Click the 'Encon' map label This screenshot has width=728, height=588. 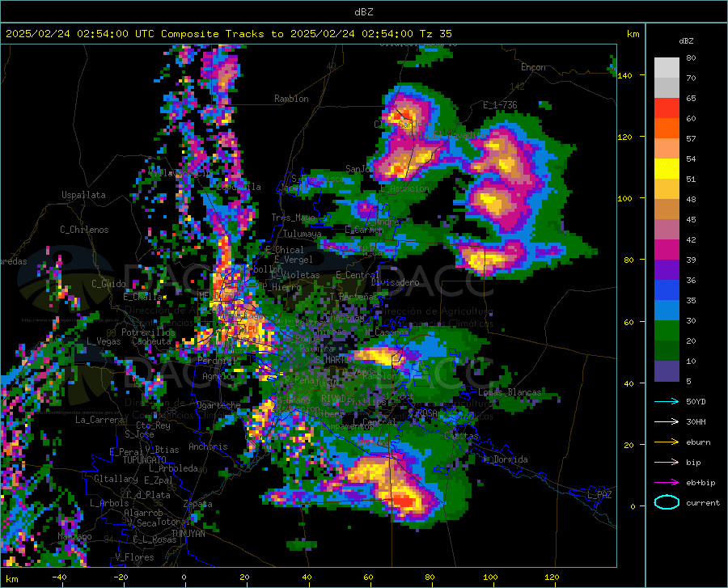(533, 67)
